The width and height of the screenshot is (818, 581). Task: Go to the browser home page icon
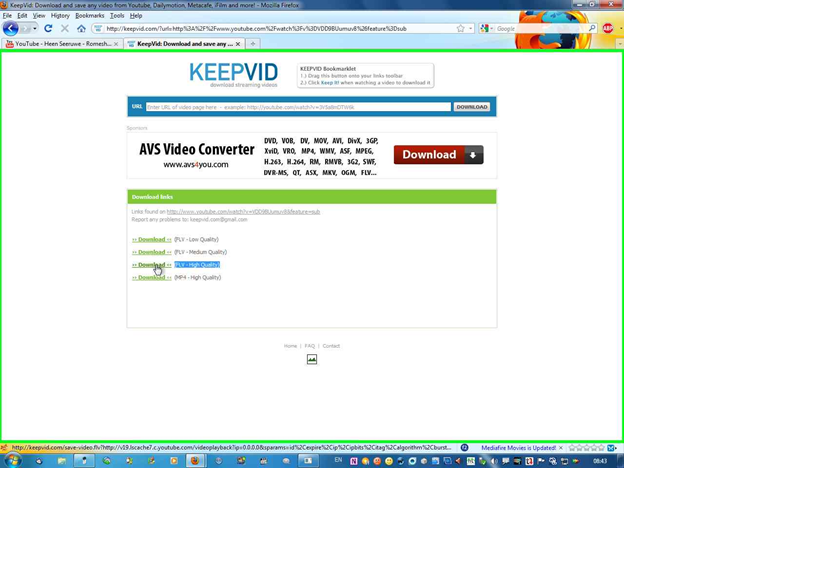coord(81,29)
